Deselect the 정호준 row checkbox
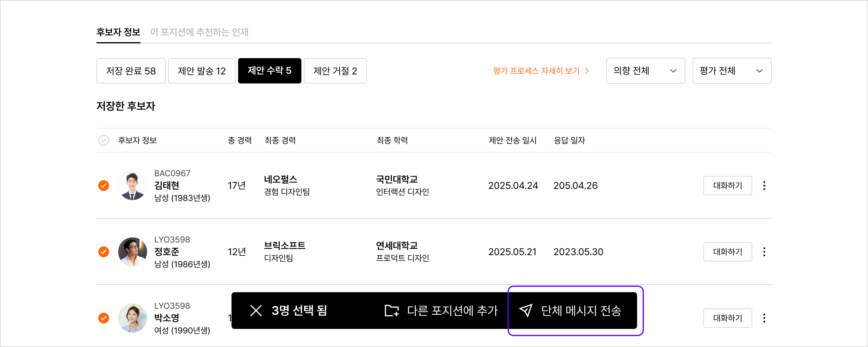Viewport: 868px width, 347px height. click(x=103, y=252)
